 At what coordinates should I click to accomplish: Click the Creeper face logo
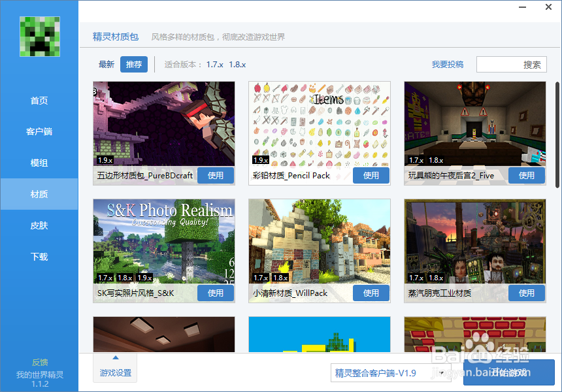(40, 37)
